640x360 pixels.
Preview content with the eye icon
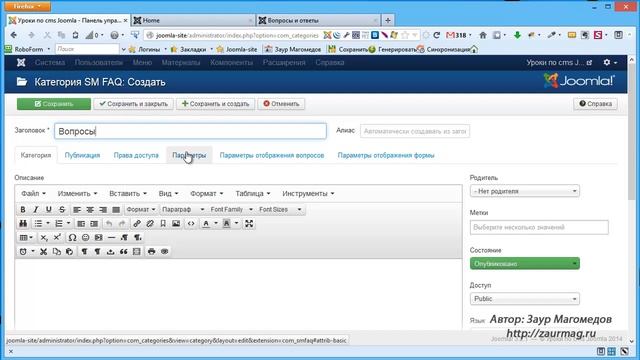[164, 251]
